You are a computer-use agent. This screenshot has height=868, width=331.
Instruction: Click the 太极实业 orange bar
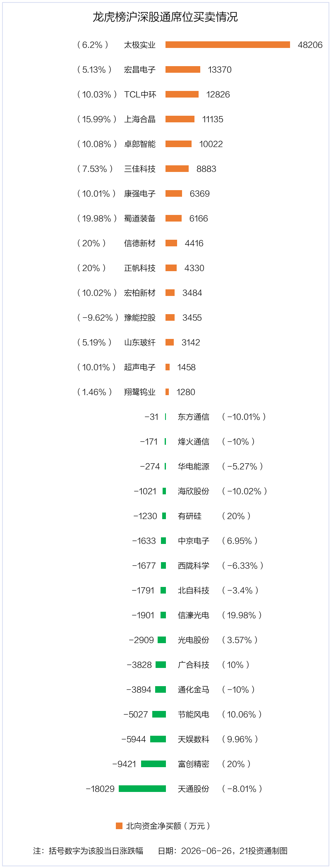(x=228, y=45)
